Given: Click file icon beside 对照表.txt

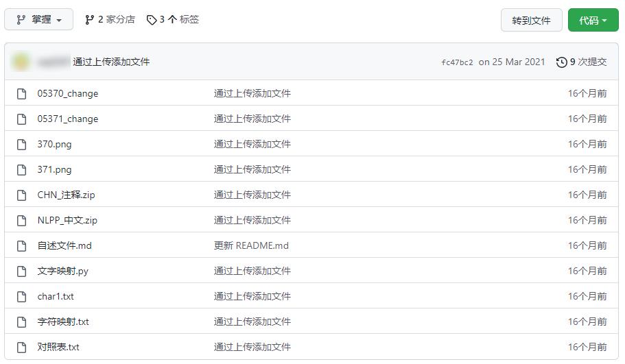Looking at the screenshot, I should click(x=22, y=347).
